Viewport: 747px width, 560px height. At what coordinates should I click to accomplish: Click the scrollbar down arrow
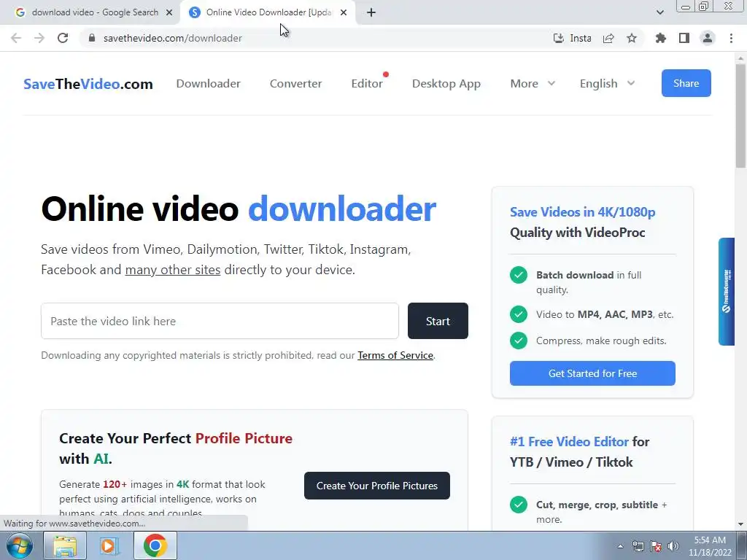(741, 524)
